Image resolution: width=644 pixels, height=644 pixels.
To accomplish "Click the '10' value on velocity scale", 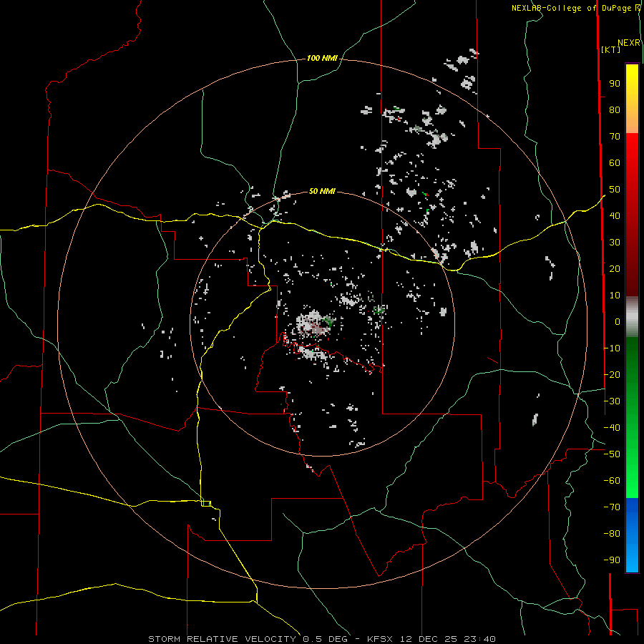I will coord(615,296).
